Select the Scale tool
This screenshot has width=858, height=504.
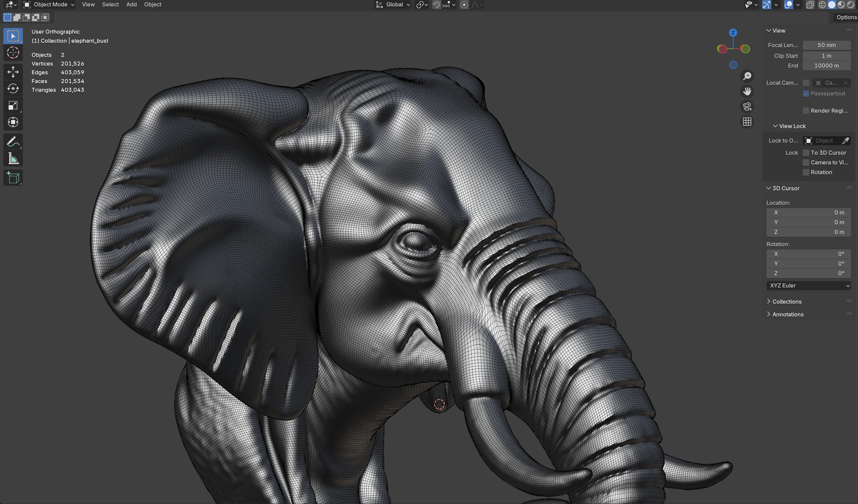[x=13, y=106]
